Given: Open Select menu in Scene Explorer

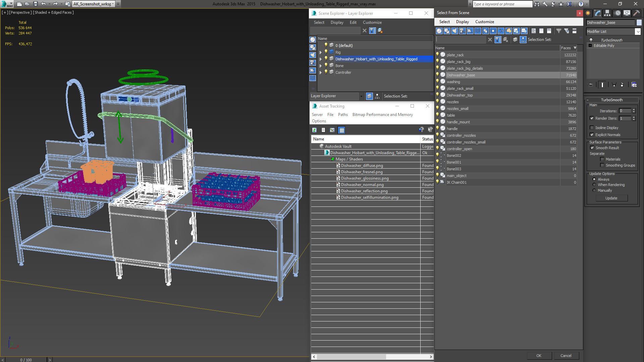Looking at the screenshot, I should (319, 22).
